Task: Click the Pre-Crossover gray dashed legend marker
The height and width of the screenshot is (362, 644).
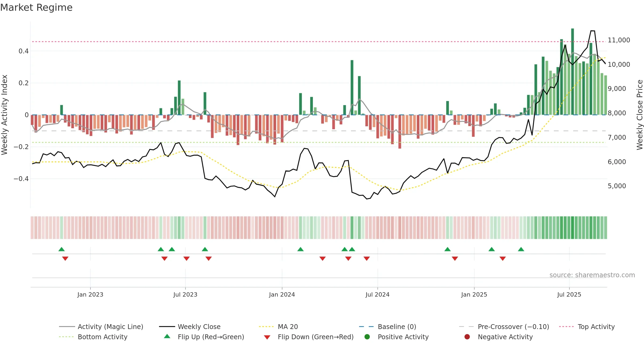Action: (467, 327)
